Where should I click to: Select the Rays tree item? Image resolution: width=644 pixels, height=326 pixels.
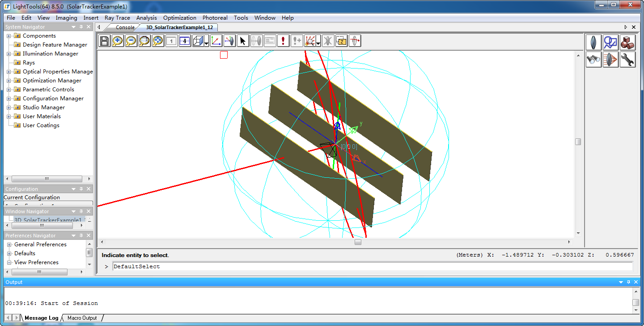[x=29, y=63]
